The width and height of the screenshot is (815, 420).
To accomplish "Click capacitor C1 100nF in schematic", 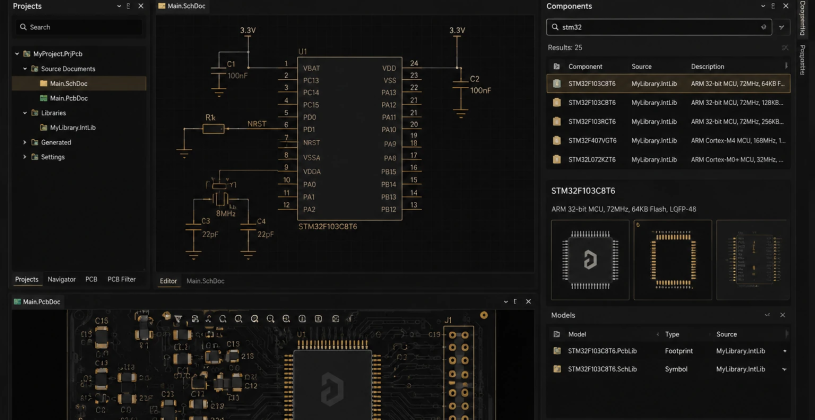I will 221,70.
